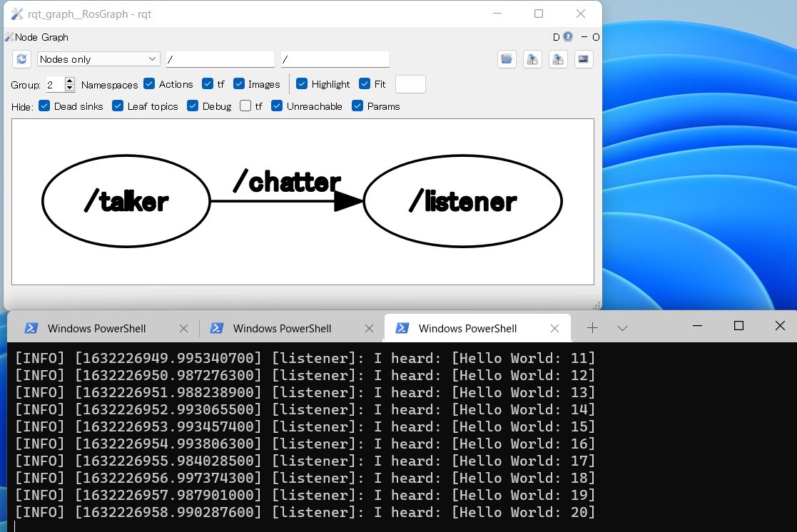Refresh the ROS node graph

tap(21, 59)
